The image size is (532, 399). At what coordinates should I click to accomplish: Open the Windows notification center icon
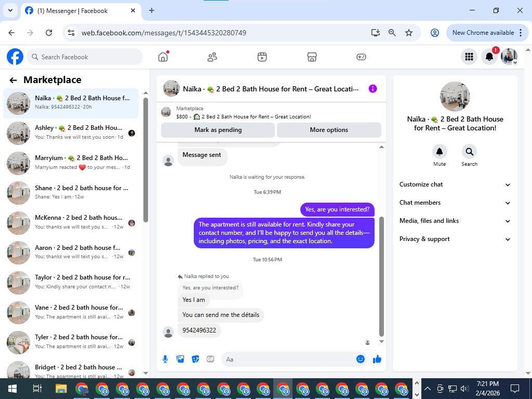click(515, 389)
